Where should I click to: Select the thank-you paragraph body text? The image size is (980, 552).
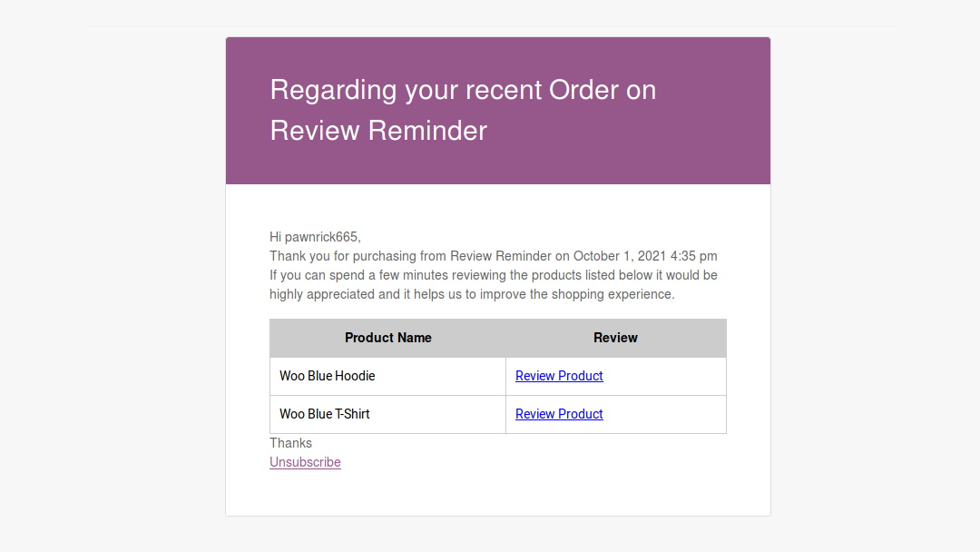coord(493,284)
